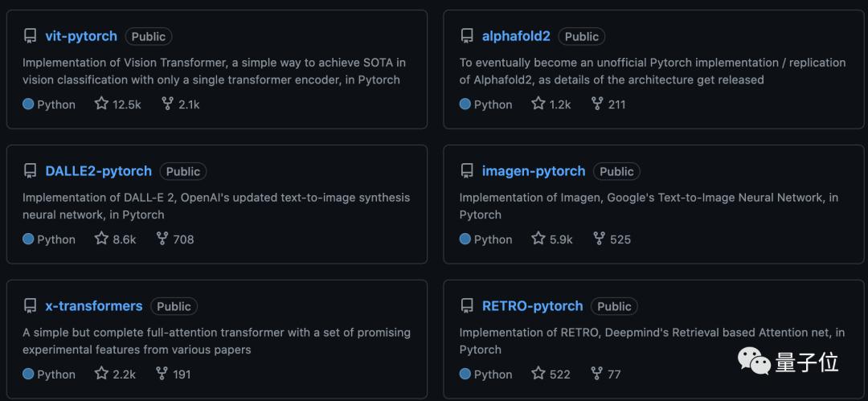Click the star icon for x-transformers (2.2k)
This screenshot has width=868, height=401.
tap(101, 374)
